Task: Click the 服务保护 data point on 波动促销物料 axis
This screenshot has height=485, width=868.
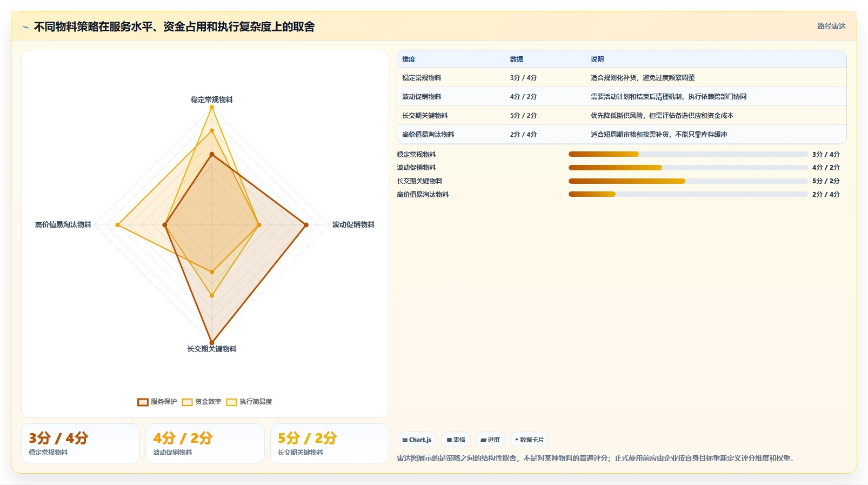Action: click(x=306, y=225)
